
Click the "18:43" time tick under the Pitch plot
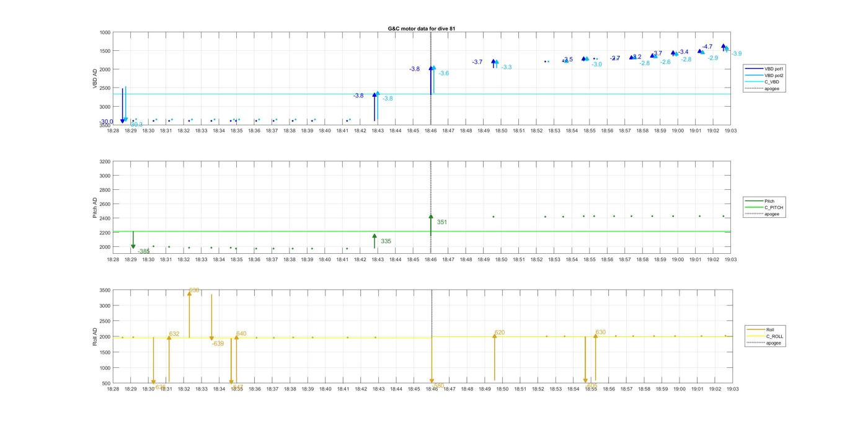pyautogui.click(x=378, y=259)
